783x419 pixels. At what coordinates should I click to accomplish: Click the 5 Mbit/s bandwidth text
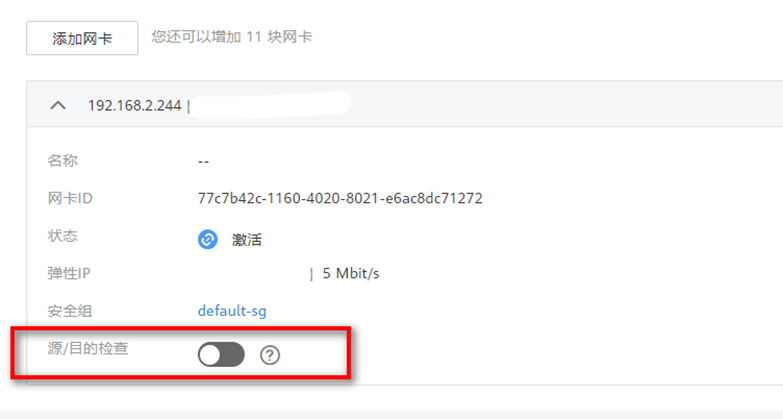(351, 274)
